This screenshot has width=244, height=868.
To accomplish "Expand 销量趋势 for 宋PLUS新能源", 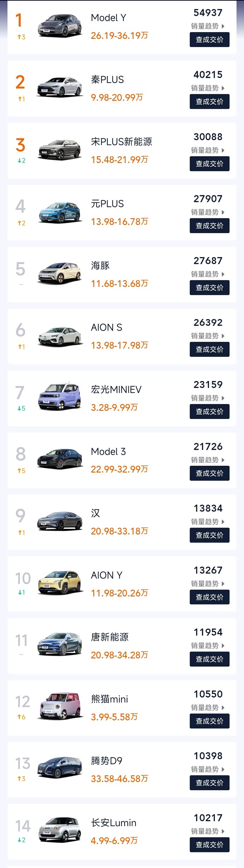I will (x=208, y=150).
